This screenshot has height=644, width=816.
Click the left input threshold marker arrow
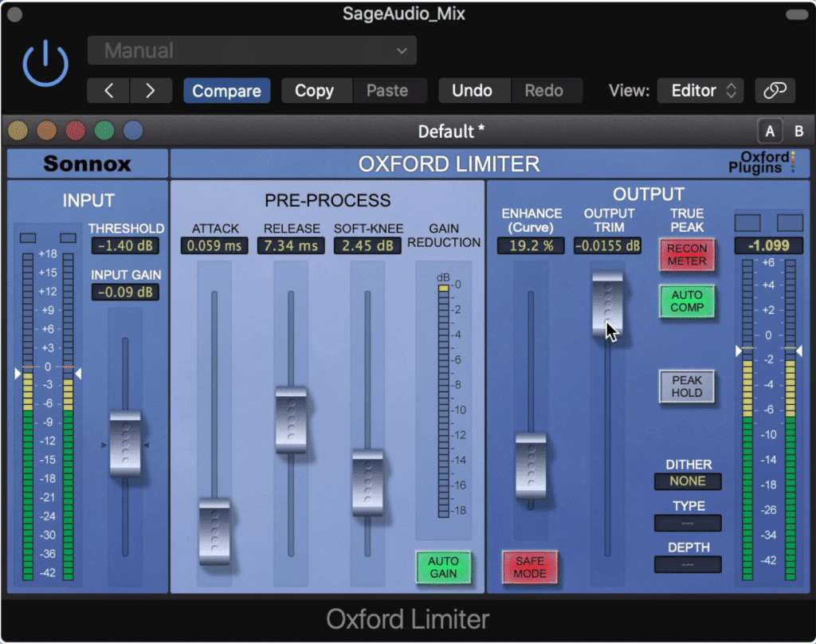tap(18, 374)
